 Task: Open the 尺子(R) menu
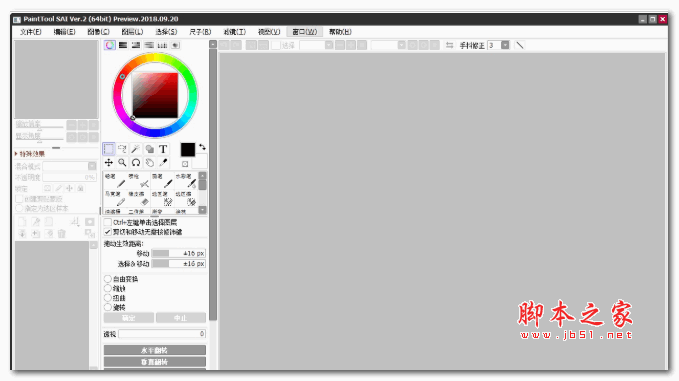(200, 32)
